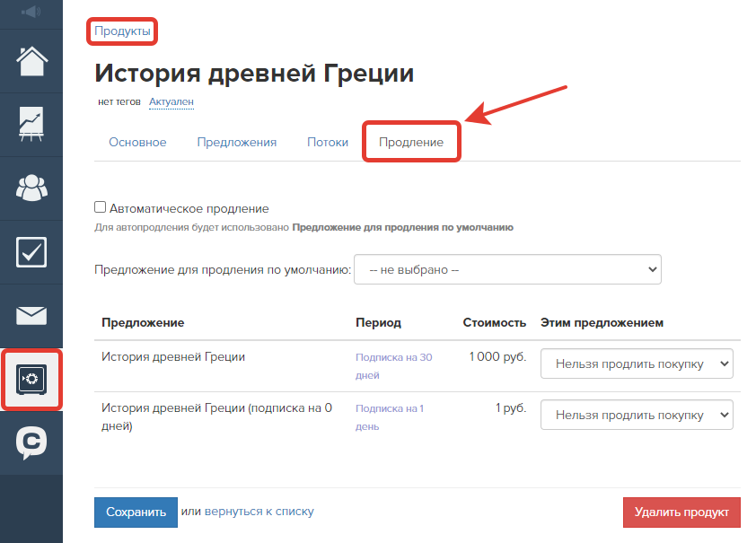Click the История древней Греции page title
The width and height of the screenshot is (756, 543).
pyautogui.click(x=254, y=74)
